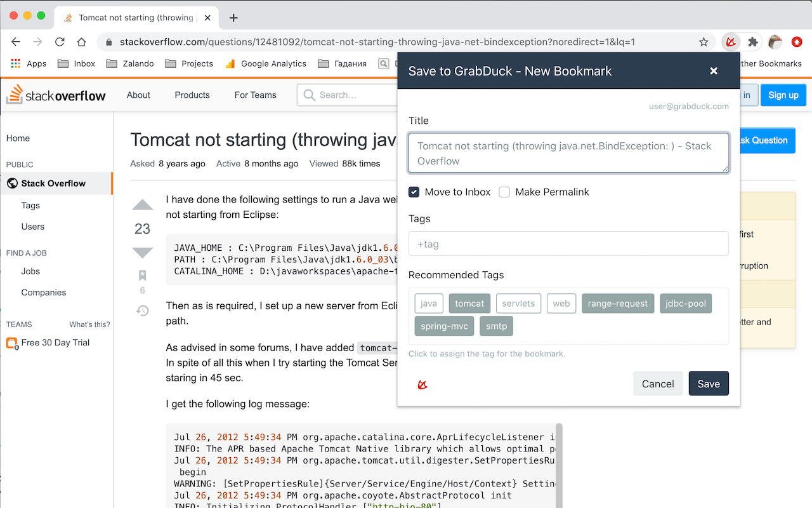Click the red update icon in Chrome toolbar
Screen dimensions: 812x508
[x=797, y=42]
